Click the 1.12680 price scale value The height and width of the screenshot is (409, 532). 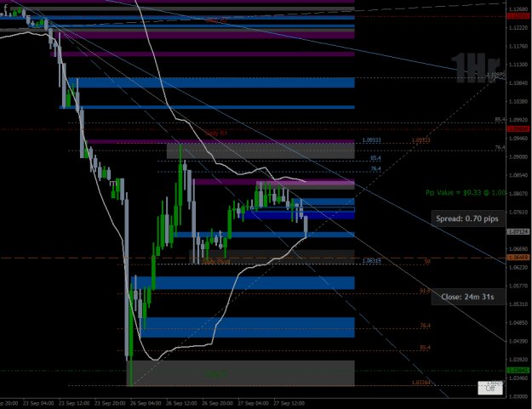(518, 9)
